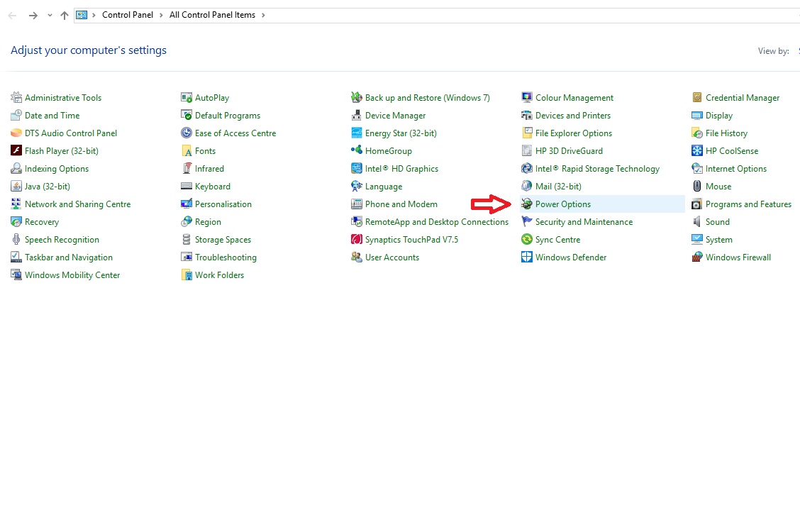Open the Storage Spaces icon
Viewport: 800px width, 532px height.
click(187, 240)
